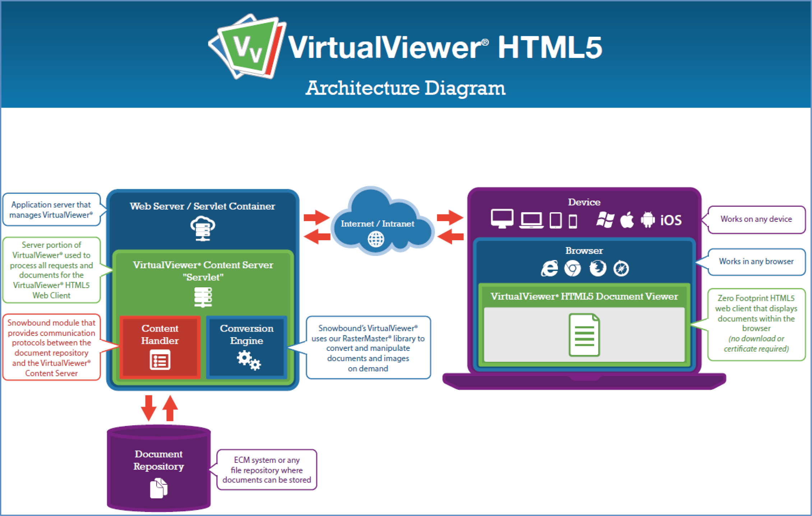
Task: Click the smartphone device icon
Action: pos(573,221)
